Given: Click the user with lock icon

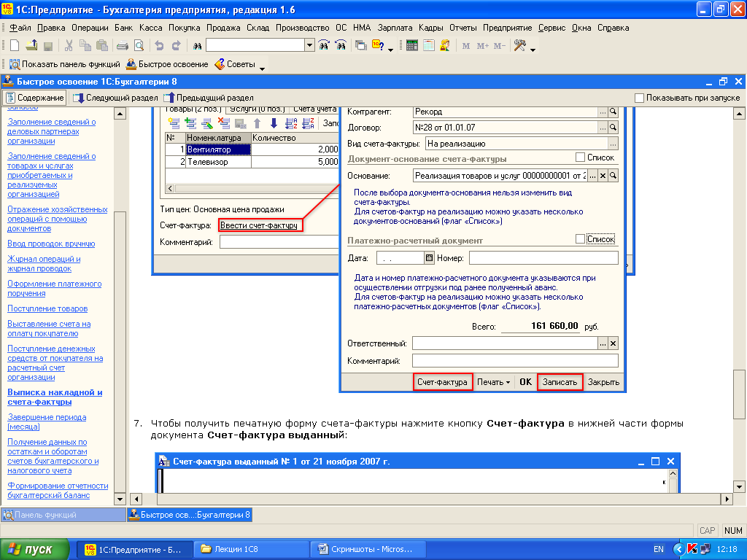Looking at the screenshot, I should 445,46.
